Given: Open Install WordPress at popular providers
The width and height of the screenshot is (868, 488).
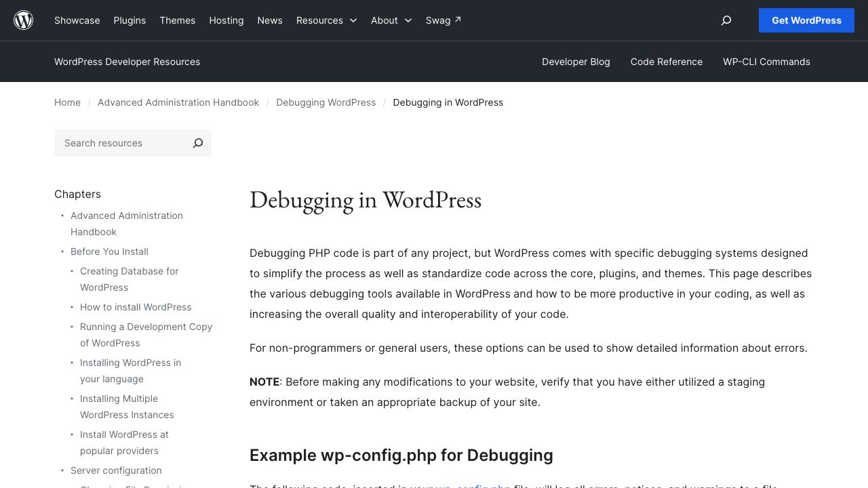Looking at the screenshot, I should [x=124, y=443].
